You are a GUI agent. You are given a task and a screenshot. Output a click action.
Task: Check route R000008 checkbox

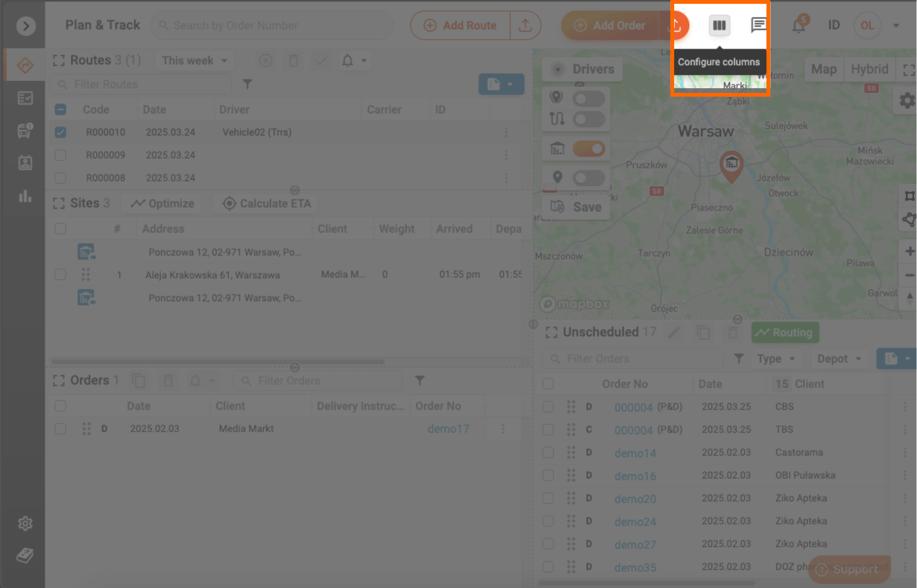click(60, 178)
